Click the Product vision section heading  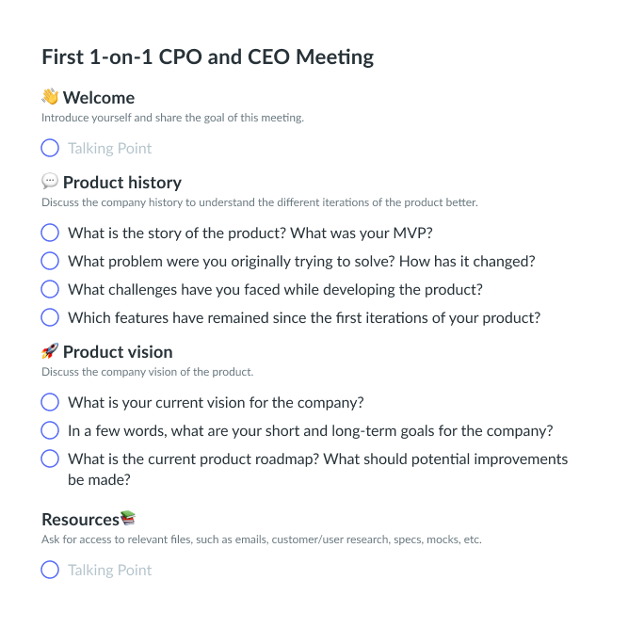(118, 351)
